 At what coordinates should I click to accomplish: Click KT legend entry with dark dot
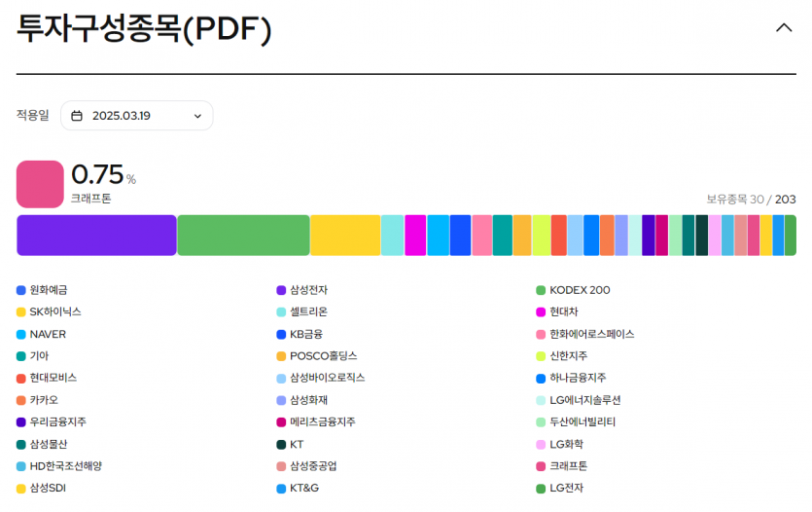(x=290, y=444)
